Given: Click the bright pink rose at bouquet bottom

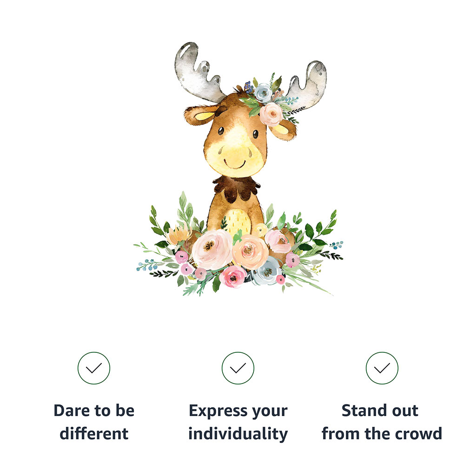Looking at the screenshot, I should (233, 276).
